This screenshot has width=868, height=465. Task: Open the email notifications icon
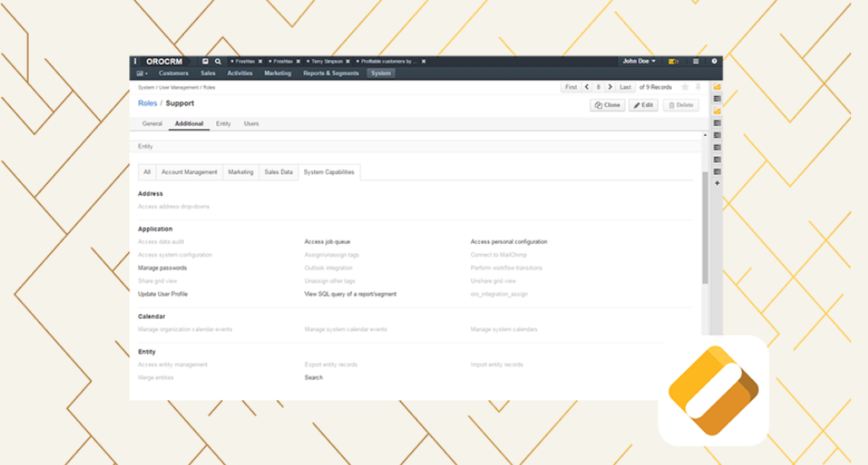click(x=674, y=62)
